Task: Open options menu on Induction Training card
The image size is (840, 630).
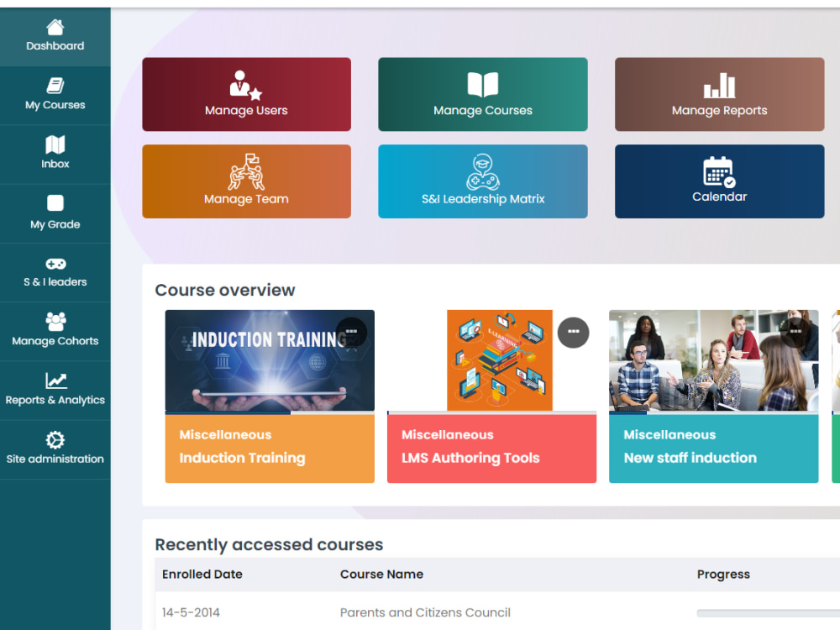Action: 351,333
